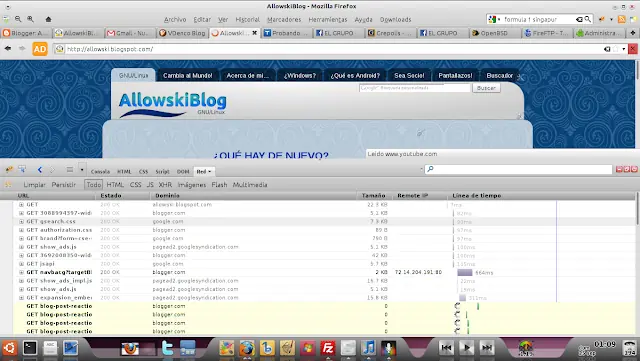Toggle the Persistir option in Net panel
The width and height of the screenshot is (640, 361).
pos(64,185)
